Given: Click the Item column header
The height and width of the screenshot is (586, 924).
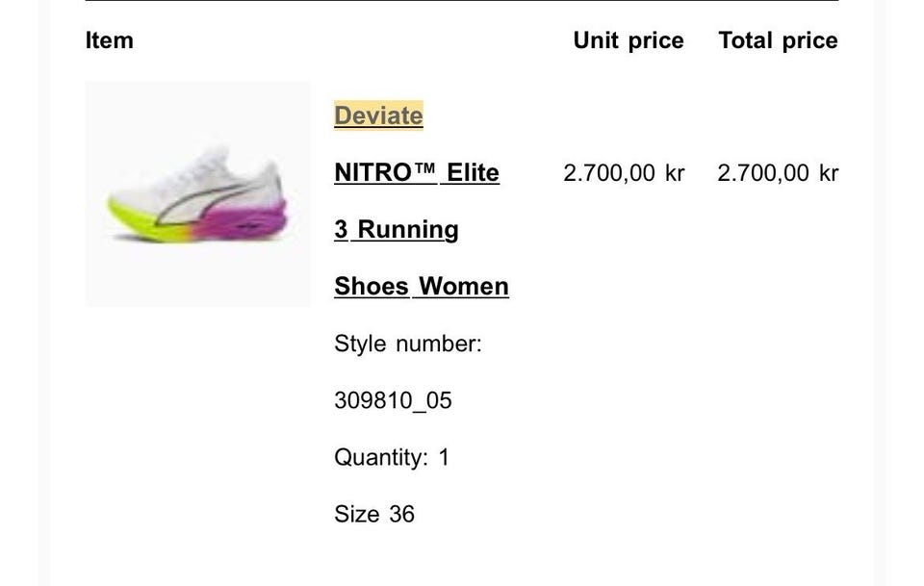Looking at the screenshot, I should (109, 40).
